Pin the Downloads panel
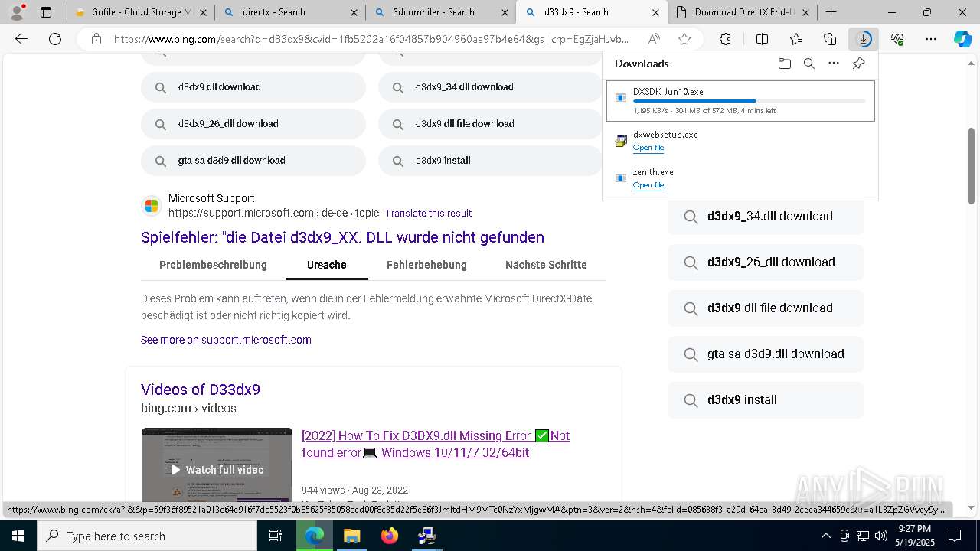 tap(858, 64)
